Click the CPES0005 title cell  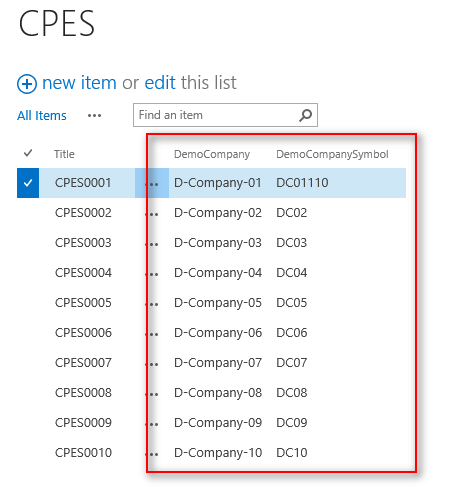[83, 303]
